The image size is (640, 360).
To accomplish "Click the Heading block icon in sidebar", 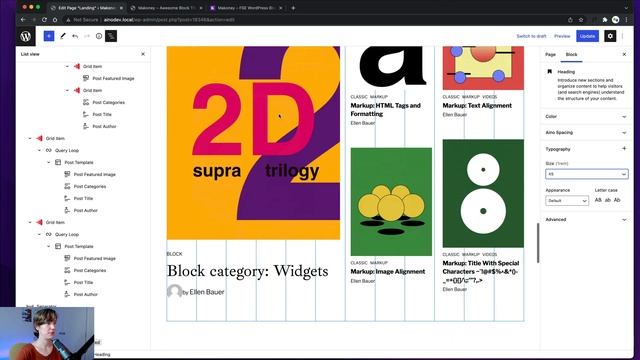I will pyautogui.click(x=549, y=71).
